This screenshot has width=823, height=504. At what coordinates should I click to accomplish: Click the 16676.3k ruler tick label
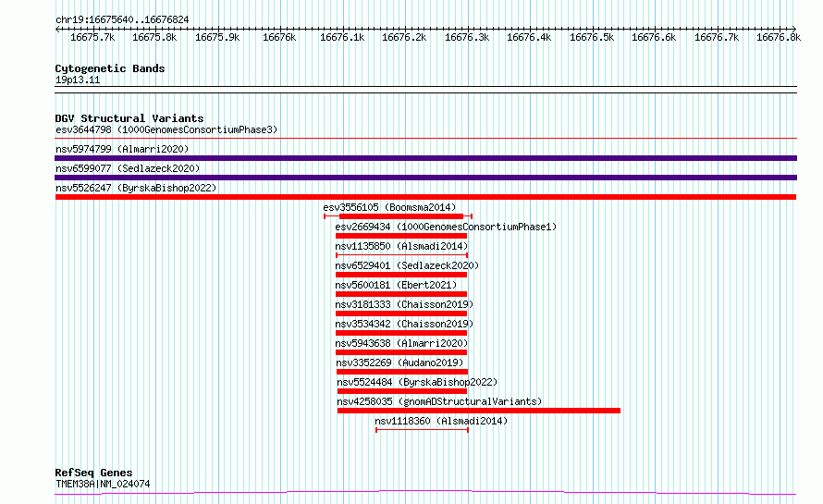click(x=467, y=37)
